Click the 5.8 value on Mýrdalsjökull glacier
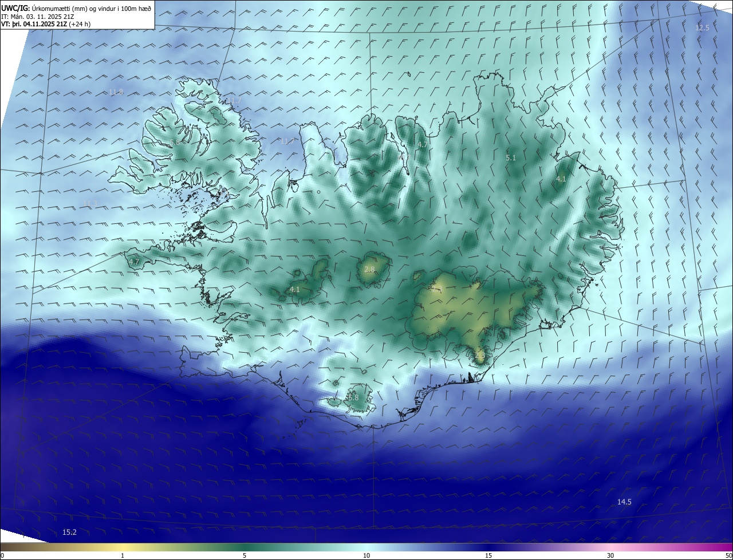733x560 pixels. pyautogui.click(x=353, y=398)
